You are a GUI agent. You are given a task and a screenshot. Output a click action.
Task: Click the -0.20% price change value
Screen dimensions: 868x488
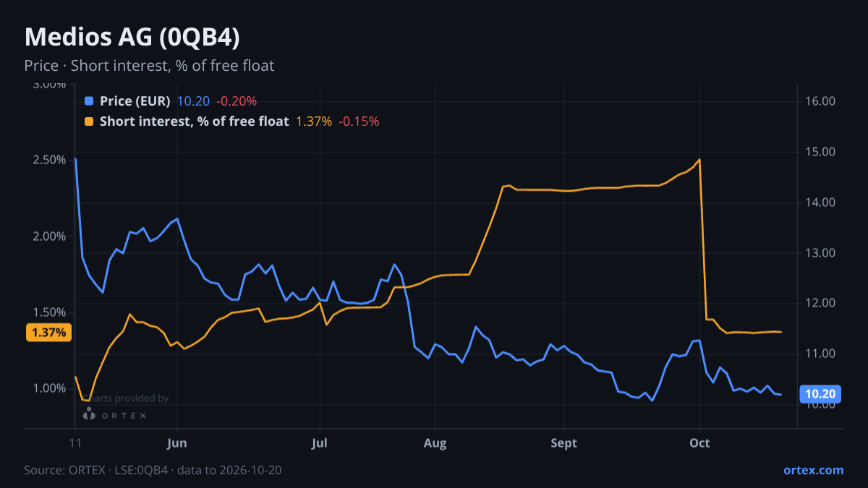[x=236, y=101]
